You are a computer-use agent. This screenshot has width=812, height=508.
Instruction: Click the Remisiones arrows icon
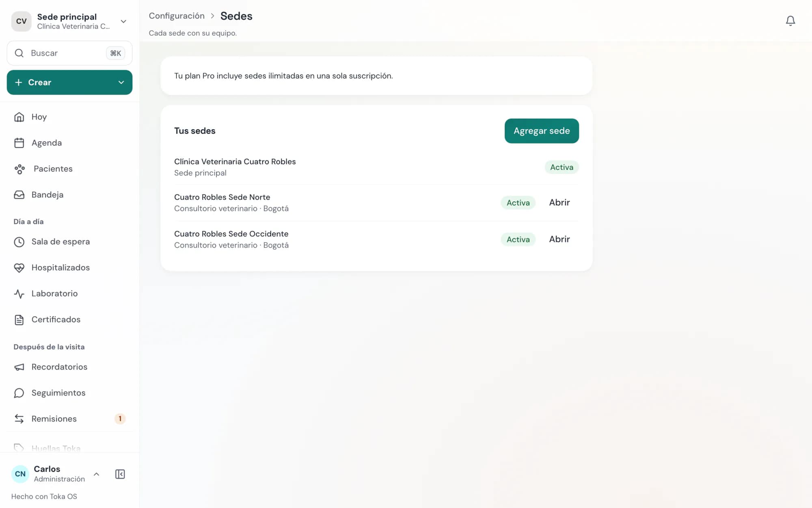19,419
